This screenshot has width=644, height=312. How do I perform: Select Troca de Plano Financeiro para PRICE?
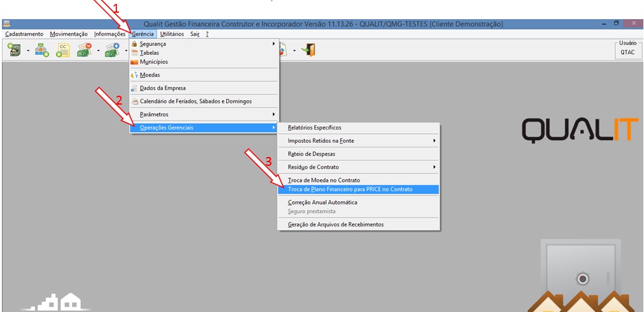click(358, 189)
